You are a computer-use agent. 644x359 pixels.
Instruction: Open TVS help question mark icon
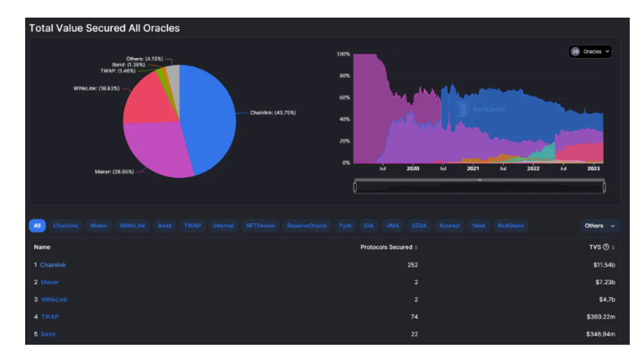[606, 247]
